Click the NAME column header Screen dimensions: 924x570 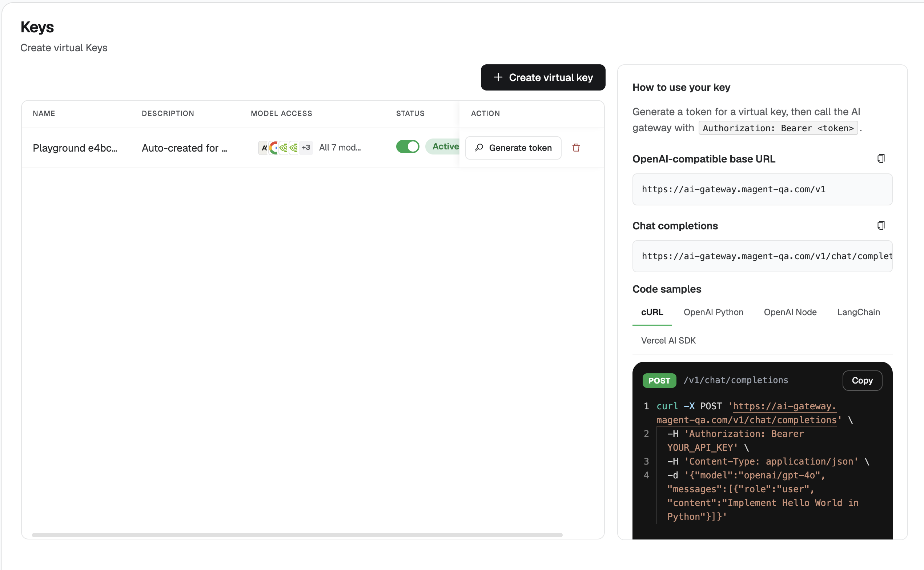point(44,113)
